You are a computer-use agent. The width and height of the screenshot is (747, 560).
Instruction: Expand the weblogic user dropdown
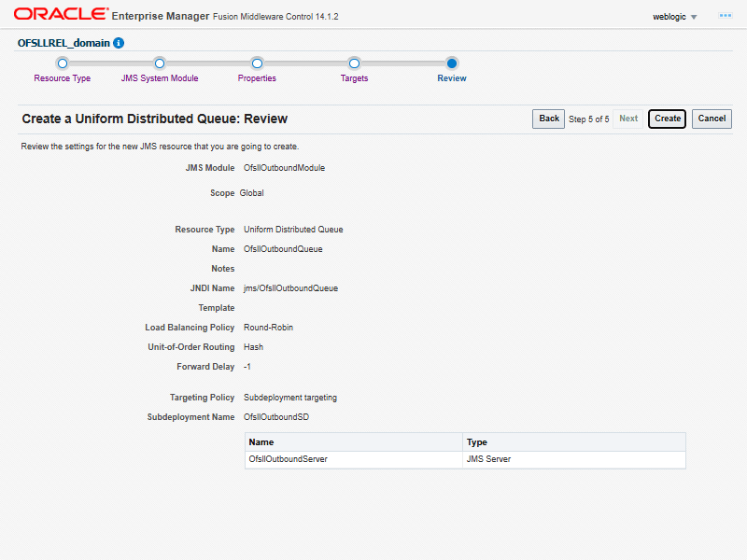pyautogui.click(x=675, y=17)
